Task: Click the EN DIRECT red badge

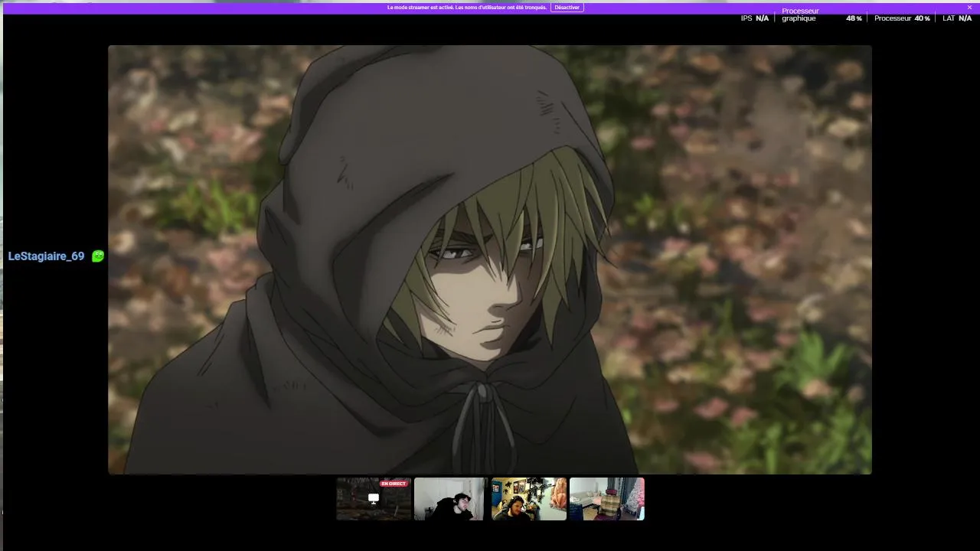Action: (x=394, y=484)
